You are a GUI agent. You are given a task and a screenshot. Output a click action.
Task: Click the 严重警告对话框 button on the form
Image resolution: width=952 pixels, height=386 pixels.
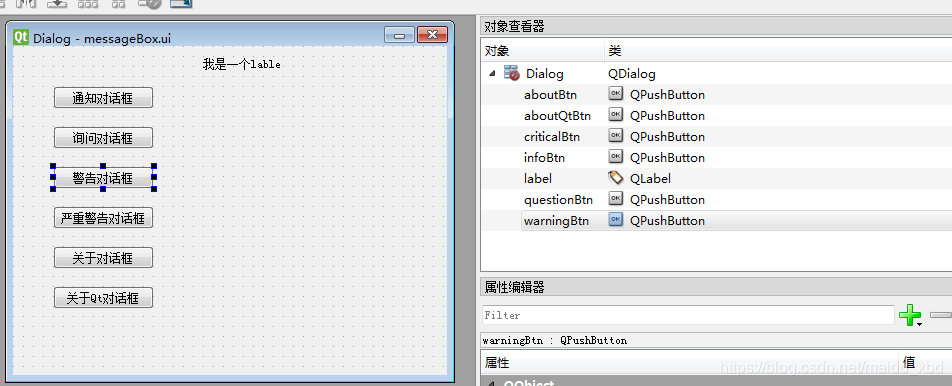[103, 218]
